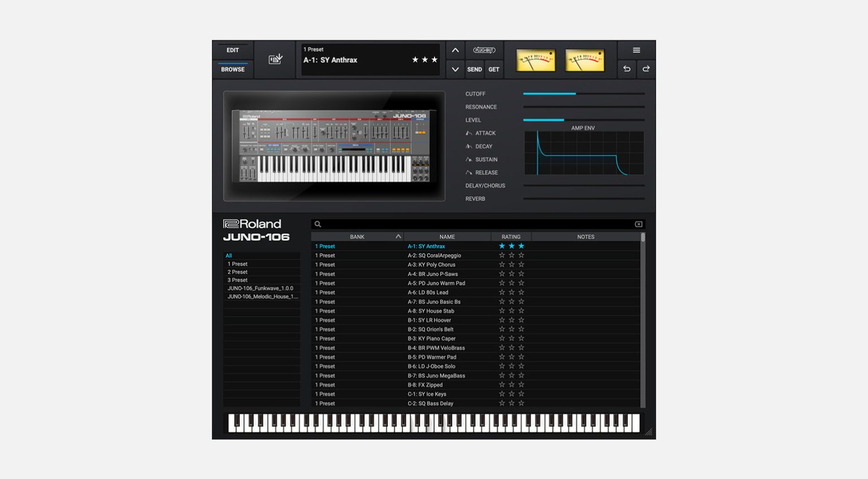Rate A-2: SQ CoralArpeggio with first star

(x=501, y=255)
